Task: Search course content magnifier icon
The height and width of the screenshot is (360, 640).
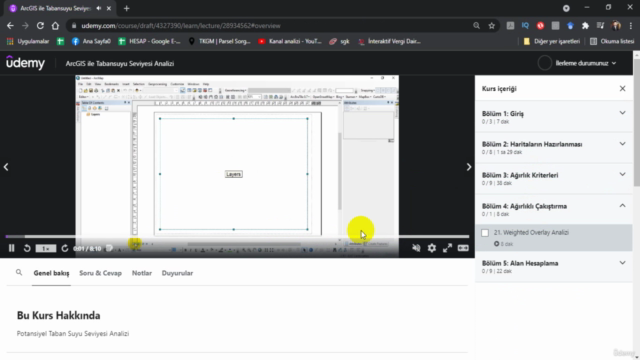Action: (19, 273)
